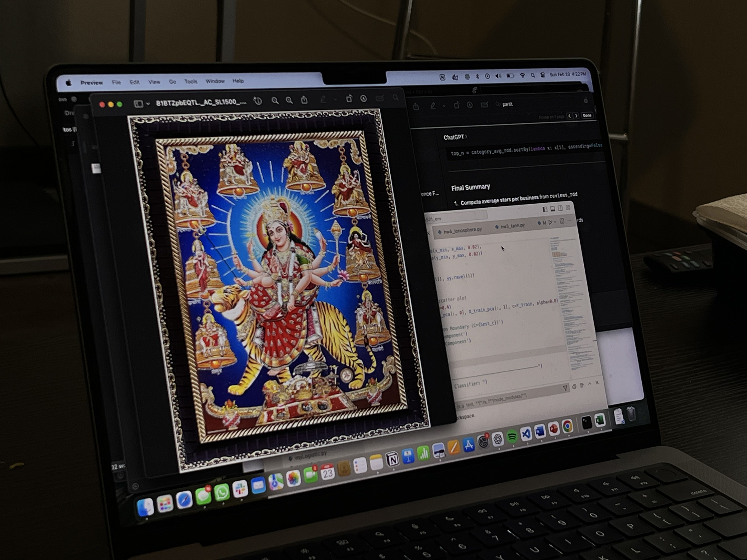Open Terminal from the Dock
This screenshot has width=747, height=560.
pyautogui.click(x=587, y=422)
